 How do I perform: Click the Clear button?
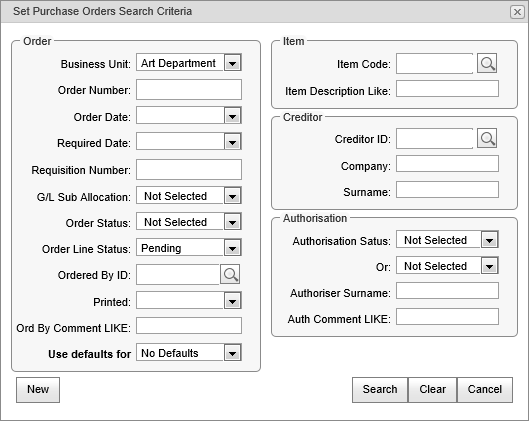click(433, 390)
